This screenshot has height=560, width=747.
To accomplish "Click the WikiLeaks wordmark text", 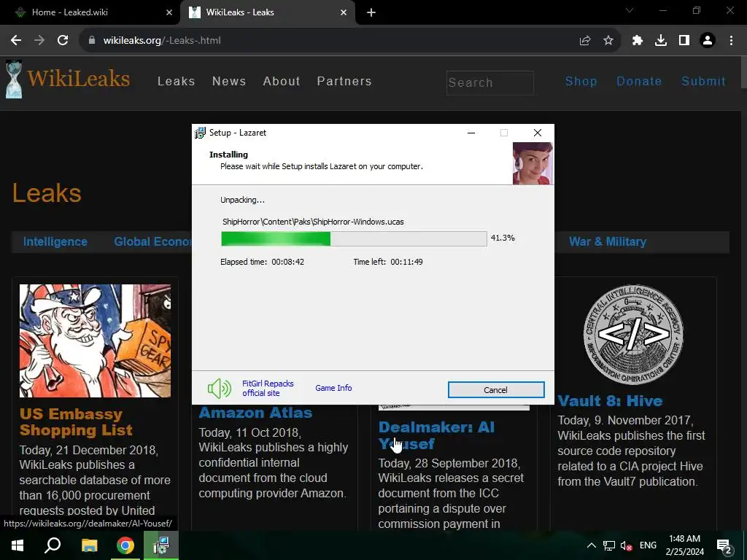I will (79, 79).
